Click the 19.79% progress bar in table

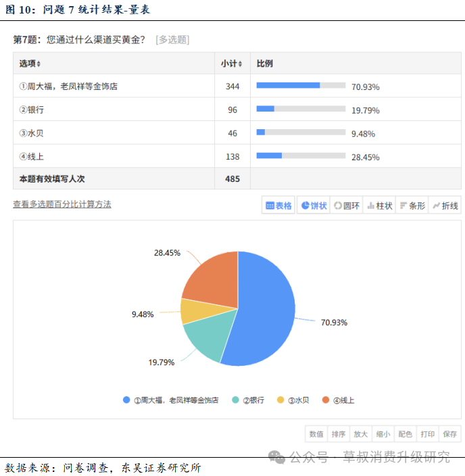(301, 109)
